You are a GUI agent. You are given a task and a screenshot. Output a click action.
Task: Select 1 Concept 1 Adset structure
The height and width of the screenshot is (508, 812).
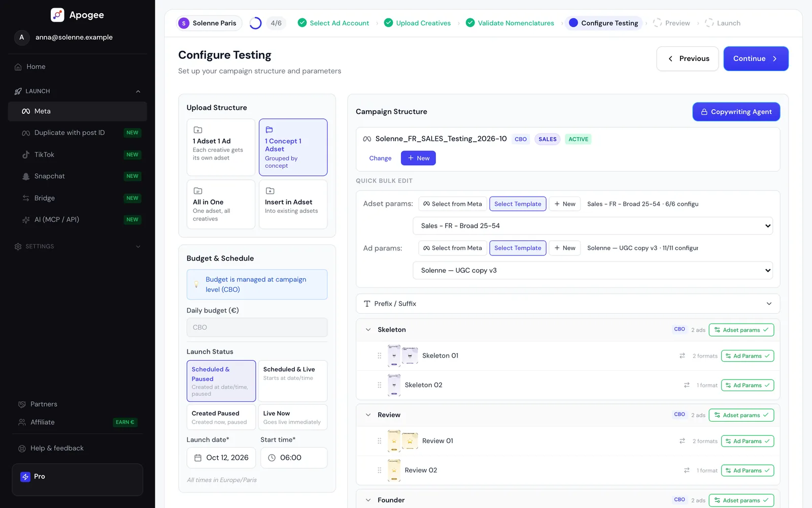pyautogui.click(x=293, y=147)
